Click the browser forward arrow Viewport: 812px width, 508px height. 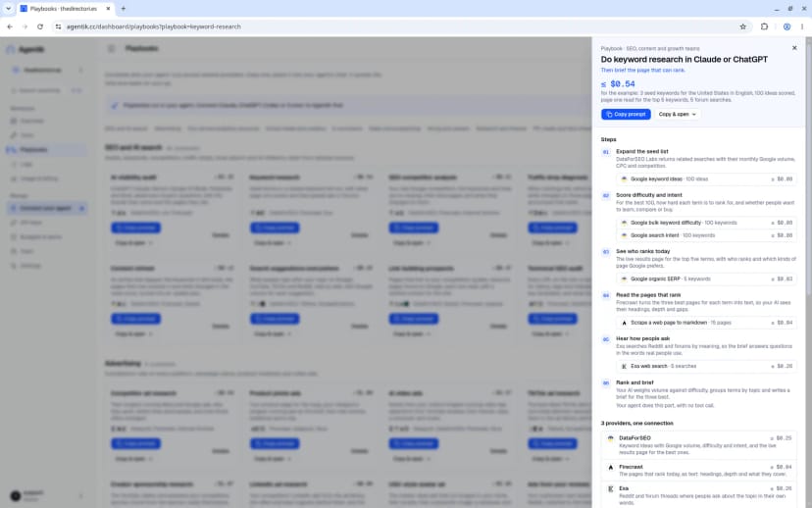[x=25, y=26]
